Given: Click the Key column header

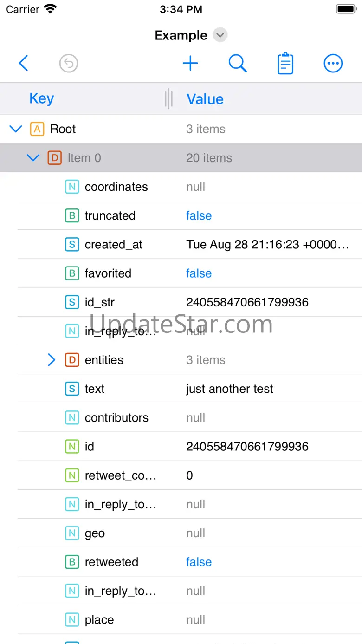Looking at the screenshot, I should (42, 98).
